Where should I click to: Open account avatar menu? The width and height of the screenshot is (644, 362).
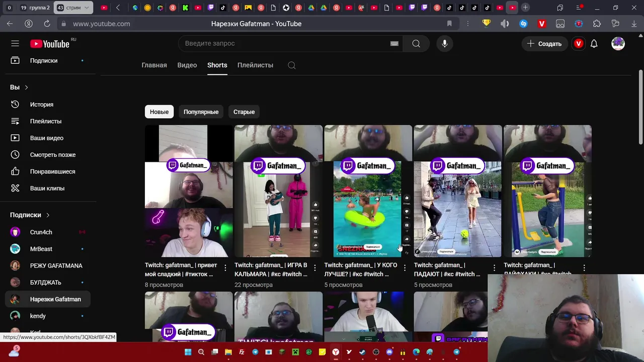click(x=618, y=44)
